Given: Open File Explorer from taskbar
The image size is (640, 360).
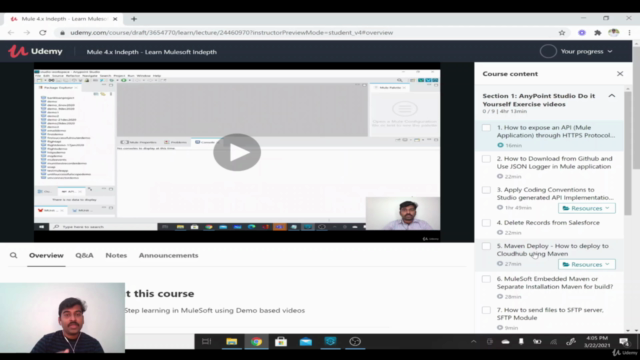Looking at the screenshot, I should [x=231, y=342].
